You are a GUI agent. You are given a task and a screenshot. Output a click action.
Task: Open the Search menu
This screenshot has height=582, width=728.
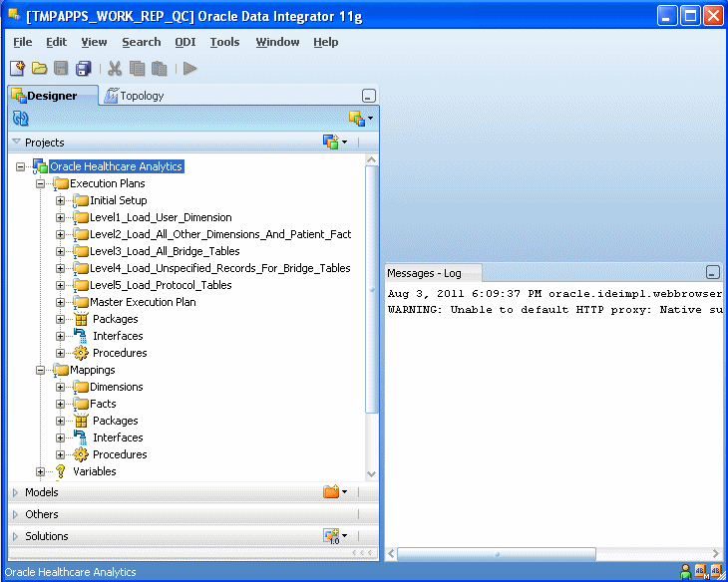tap(142, 42)
